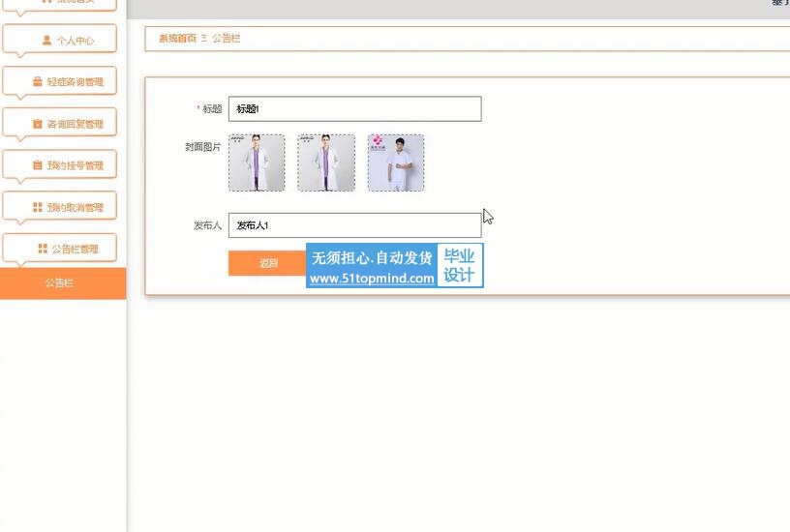
Task: Click the grid icon of 公告栏管理
Action: coord(43,249)
